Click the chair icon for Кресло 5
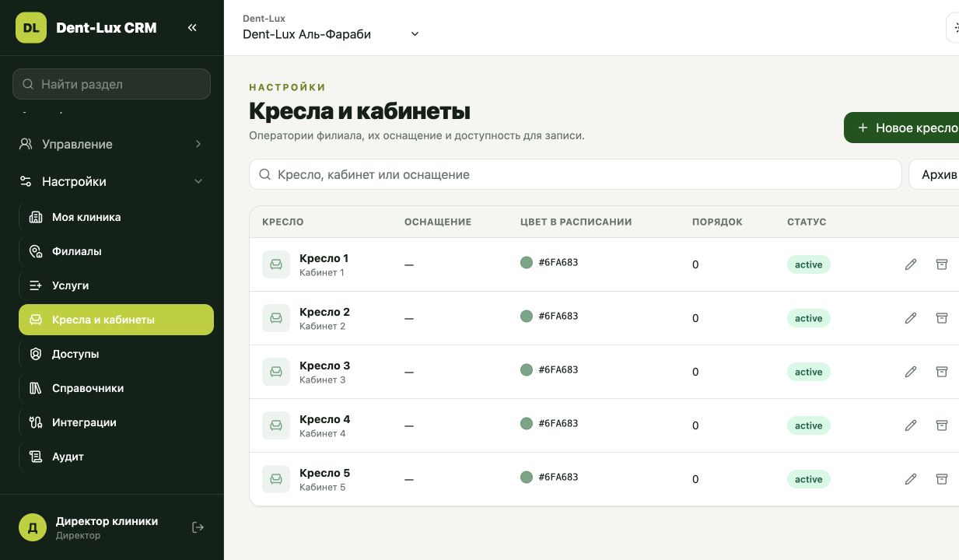Viewport: 959px width, 560px height. click(x=276, y=479)
